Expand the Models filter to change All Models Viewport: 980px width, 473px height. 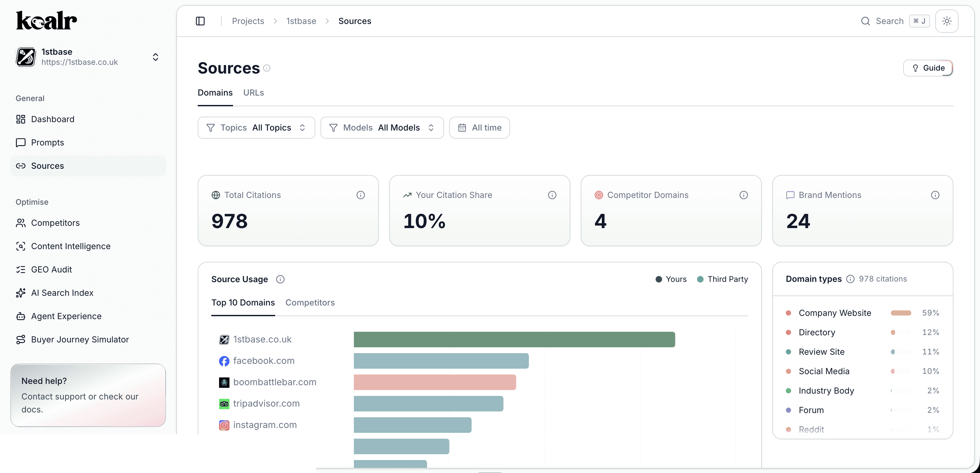381,127
